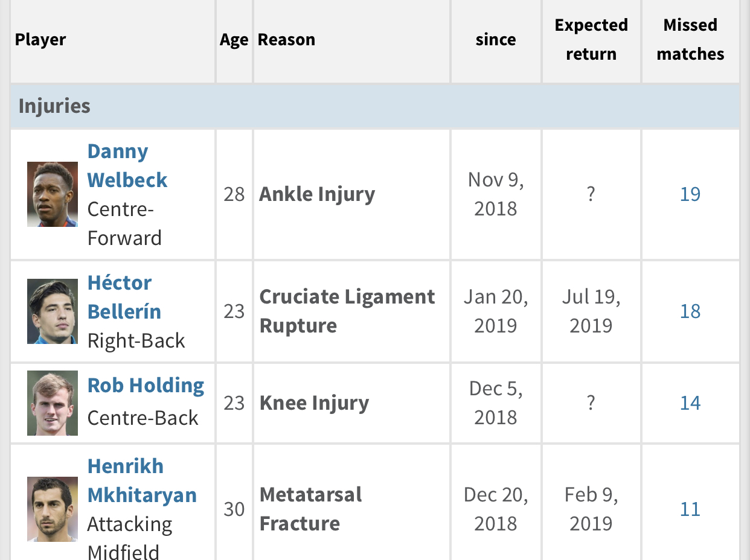Click the since column header
The width and height of the screenshot is (750, 560).
[495, 40]
